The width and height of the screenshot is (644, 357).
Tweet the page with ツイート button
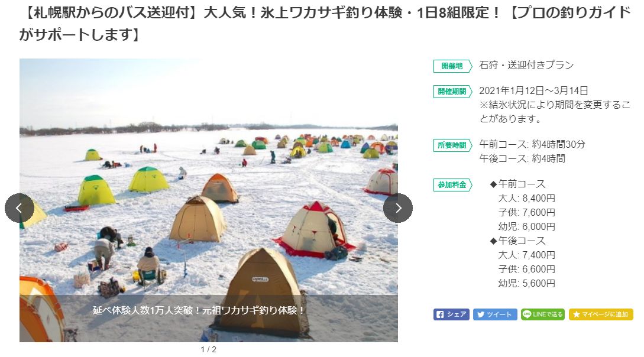[x=495, y=314]
